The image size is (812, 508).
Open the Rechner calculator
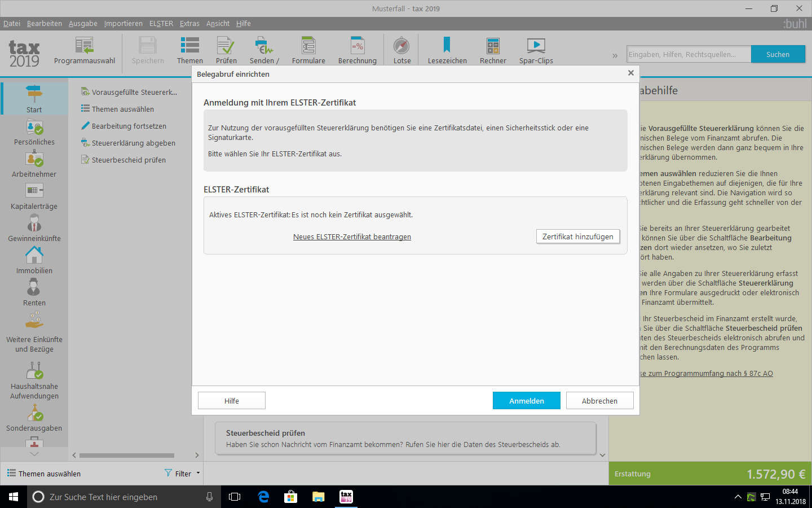tap(493, 50)
